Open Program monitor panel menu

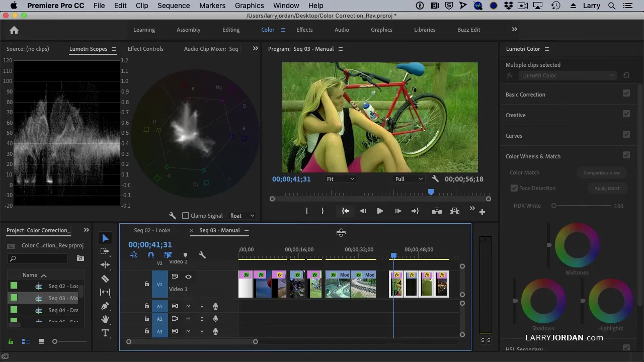tap(341, 49)
